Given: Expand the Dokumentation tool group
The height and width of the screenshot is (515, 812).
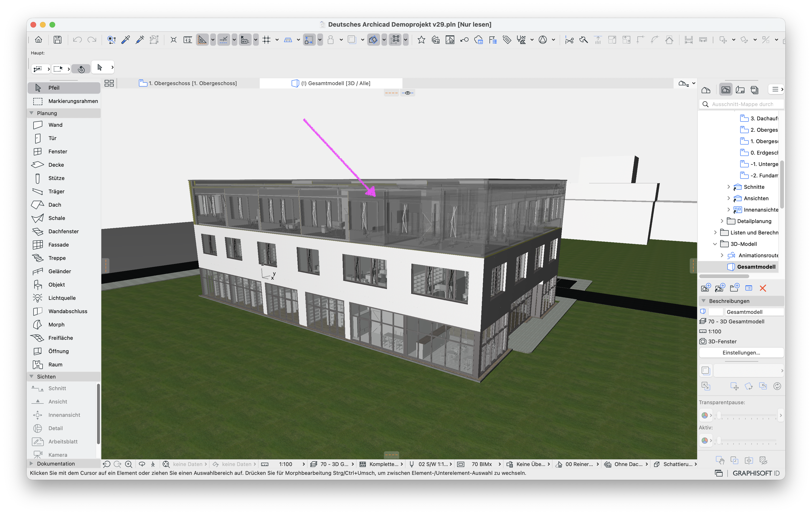Looking at the screenshot, I should pos(31,463).
